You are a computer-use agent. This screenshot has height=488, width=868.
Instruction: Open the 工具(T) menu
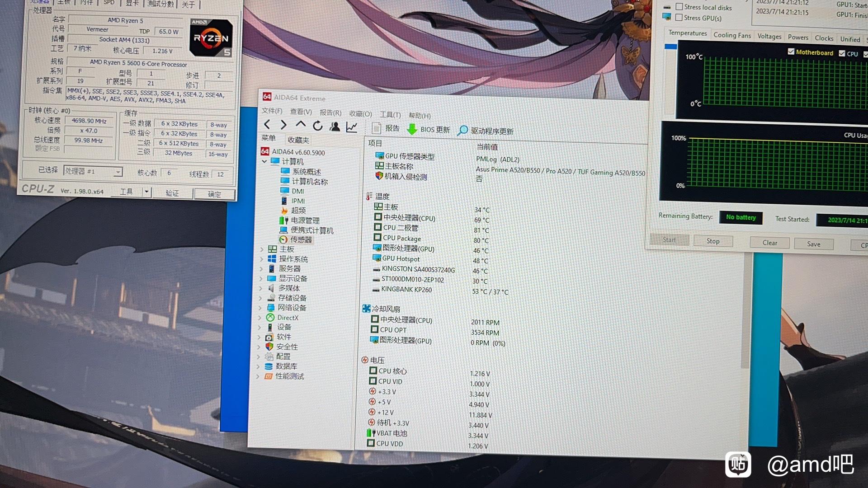(390, 115)
